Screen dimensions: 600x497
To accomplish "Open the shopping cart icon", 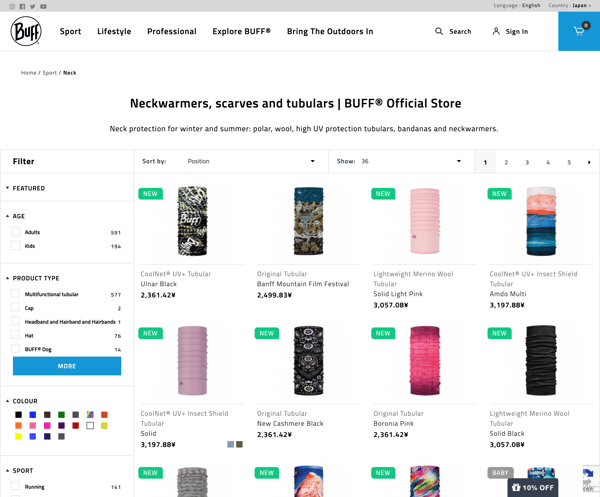I will (x=579, y=31).
